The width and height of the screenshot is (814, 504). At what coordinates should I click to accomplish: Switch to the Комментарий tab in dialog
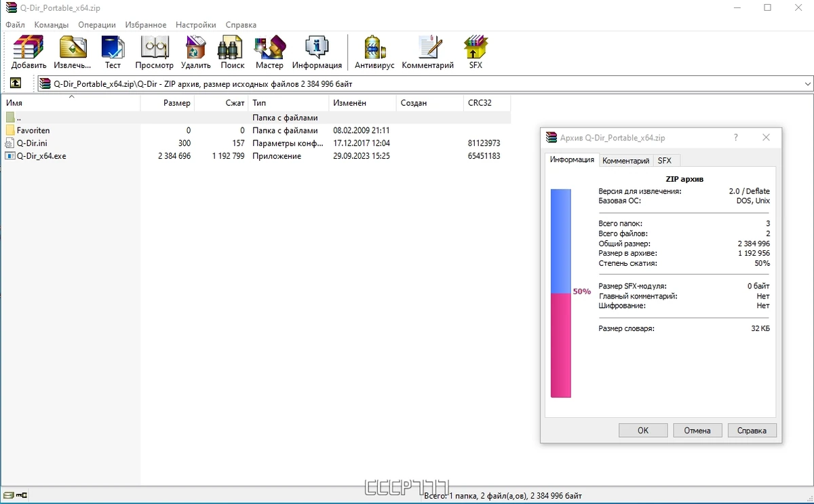[x=626, y=161]
